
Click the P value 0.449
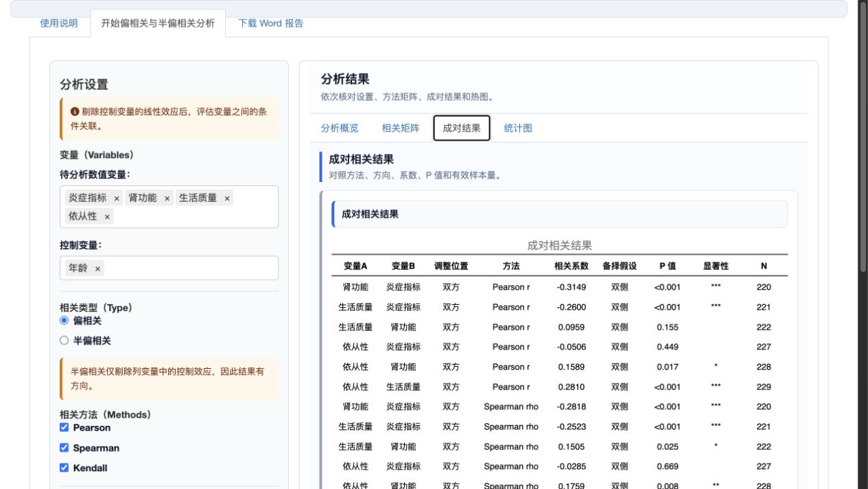pos(668,347)
